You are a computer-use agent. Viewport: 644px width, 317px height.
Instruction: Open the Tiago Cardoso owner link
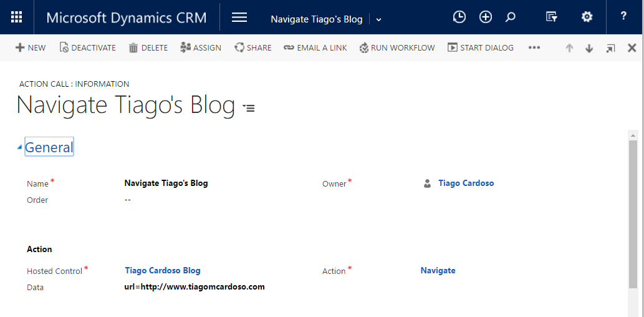pyautogui.click(x=466, y=183)
